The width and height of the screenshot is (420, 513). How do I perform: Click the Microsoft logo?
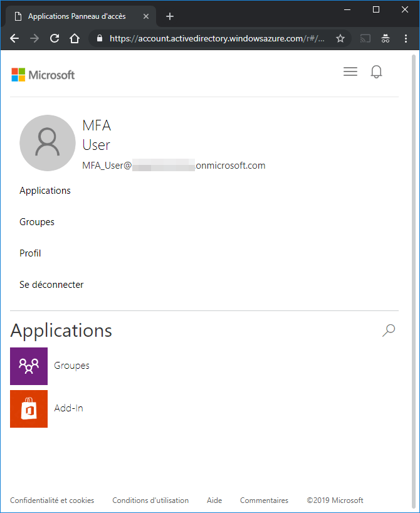(43, 75)
